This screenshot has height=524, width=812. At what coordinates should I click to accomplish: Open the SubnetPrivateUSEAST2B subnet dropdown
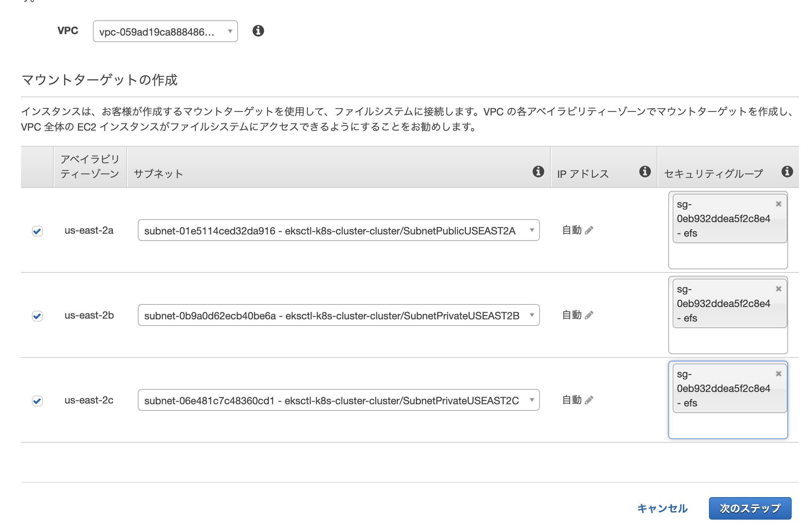point(338,315)
